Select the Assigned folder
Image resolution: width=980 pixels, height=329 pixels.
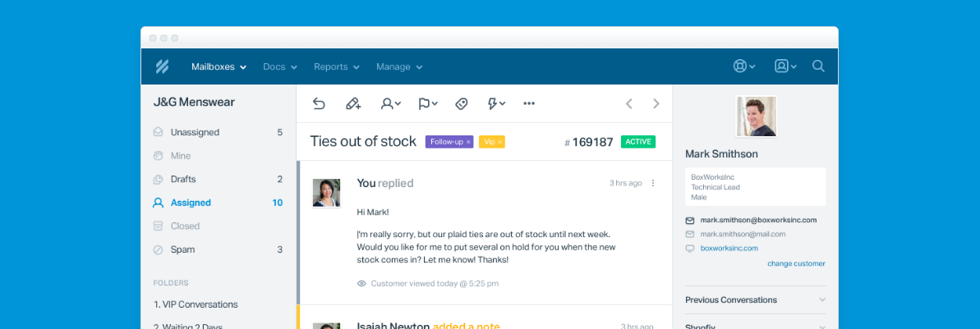[x=219, y=203]
